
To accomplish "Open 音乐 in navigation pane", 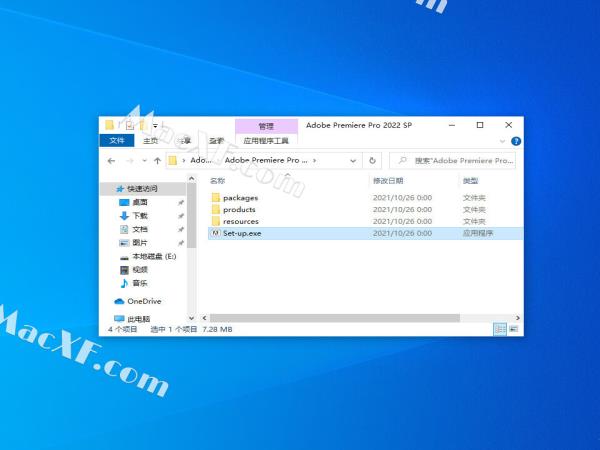I will pos(140,283).
